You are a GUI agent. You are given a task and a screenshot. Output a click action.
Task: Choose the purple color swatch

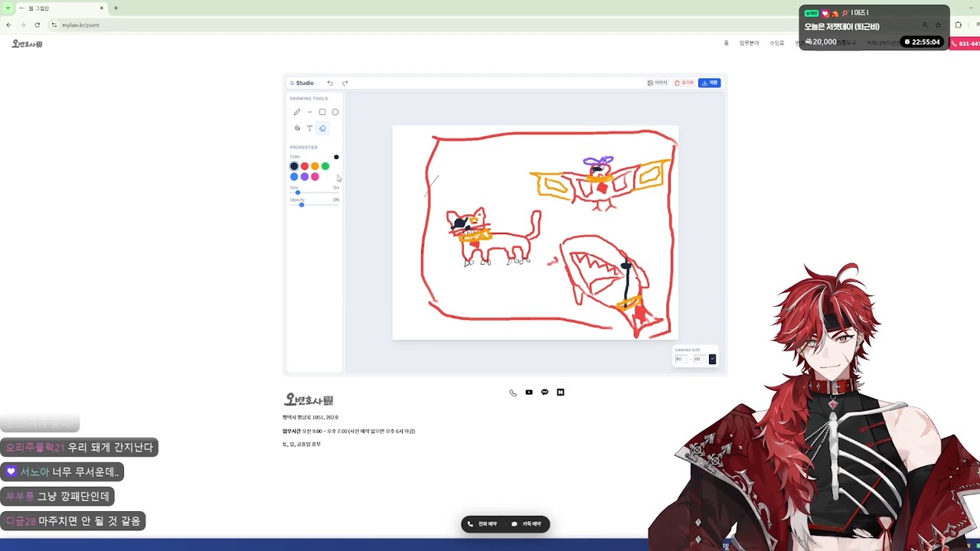[305, 177]
